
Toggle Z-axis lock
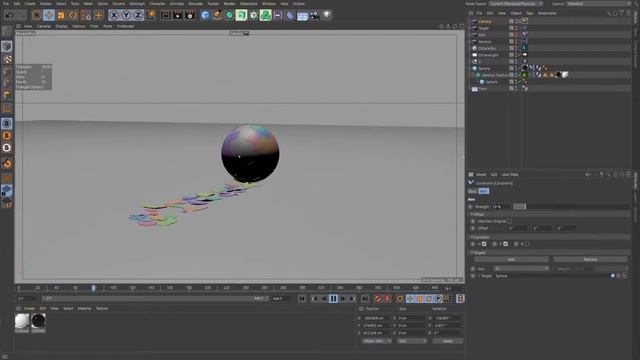click(x=138, y=16)
